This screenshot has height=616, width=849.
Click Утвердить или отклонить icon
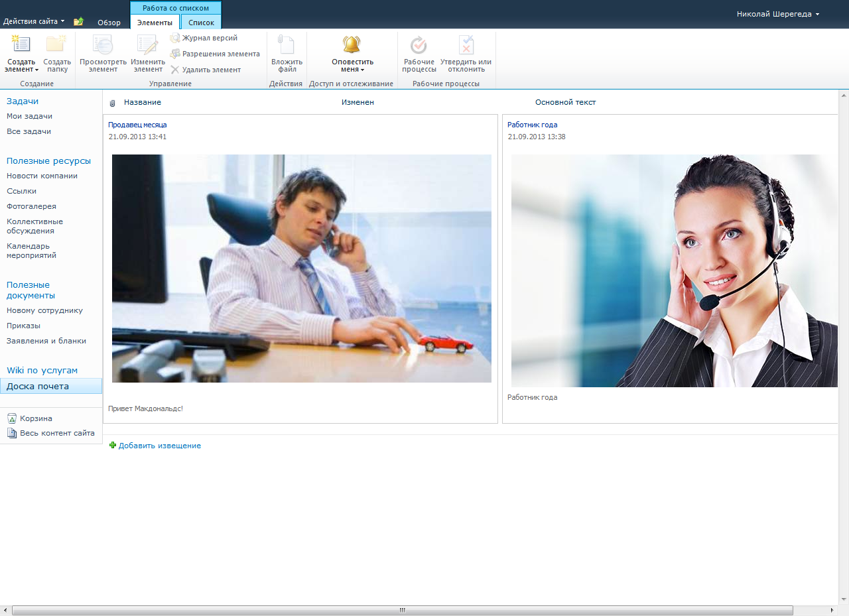(466, 44)
